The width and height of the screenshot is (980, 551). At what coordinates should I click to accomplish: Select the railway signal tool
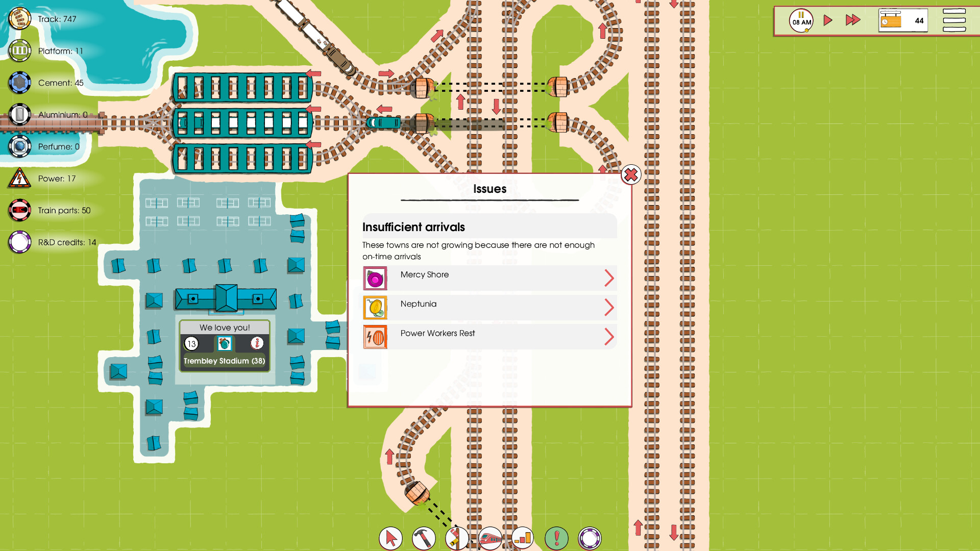click(457, 538)
